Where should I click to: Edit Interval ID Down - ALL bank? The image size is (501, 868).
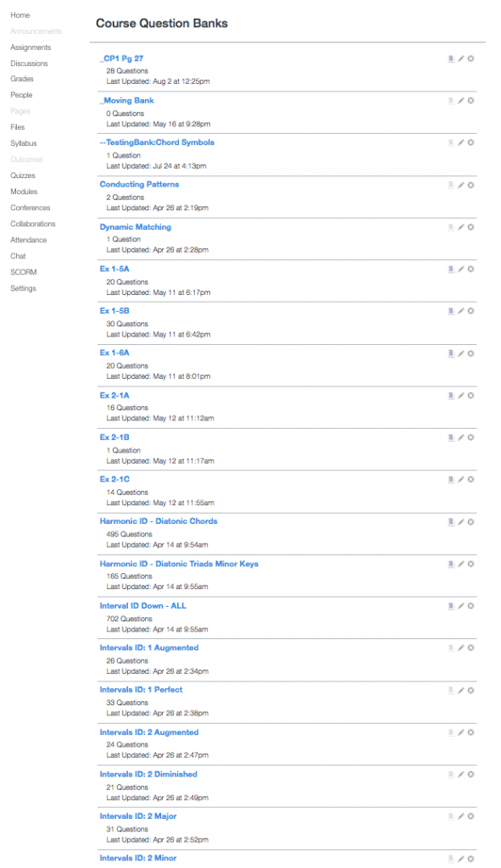click(460, 606)
